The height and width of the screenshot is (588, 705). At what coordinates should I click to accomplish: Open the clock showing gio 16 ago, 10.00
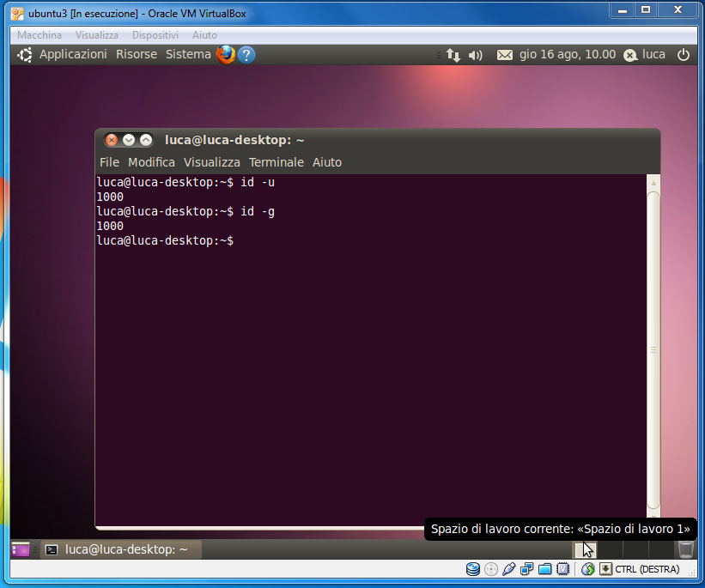pos(568,54)
